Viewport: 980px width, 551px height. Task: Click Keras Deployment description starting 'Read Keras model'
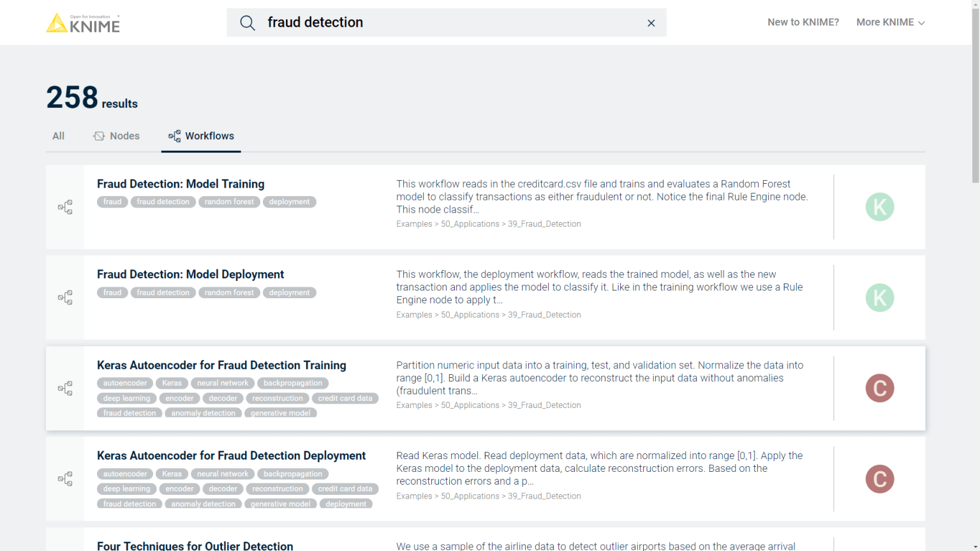[599, 469]
